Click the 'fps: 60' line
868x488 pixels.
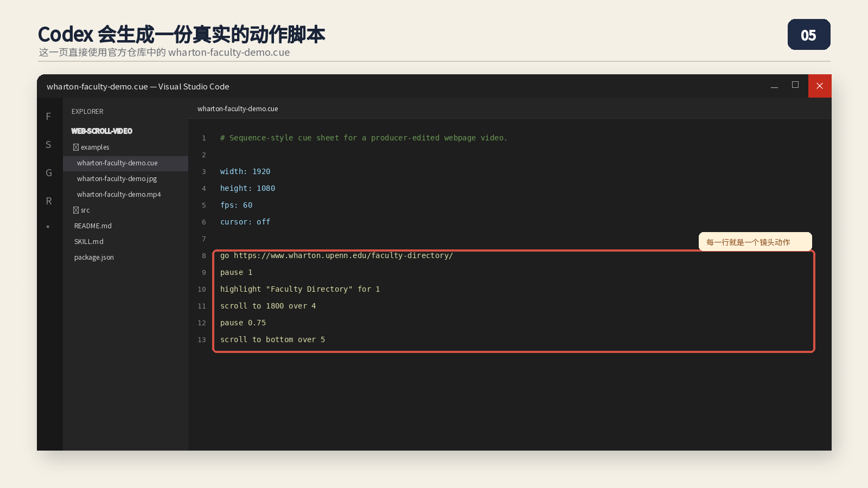[x=236, y=206]
